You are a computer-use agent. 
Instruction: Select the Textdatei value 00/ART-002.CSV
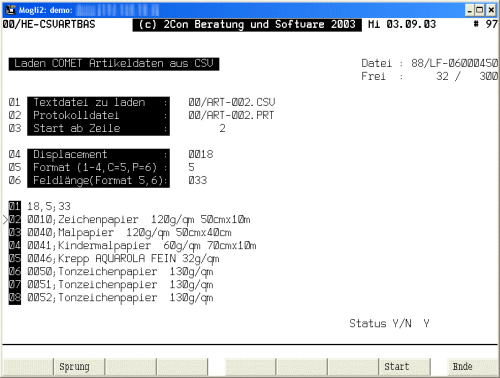click(x=232, y=102)
